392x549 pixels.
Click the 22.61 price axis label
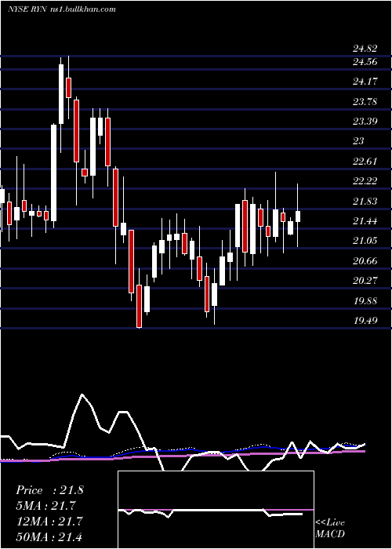pos(365,162)
